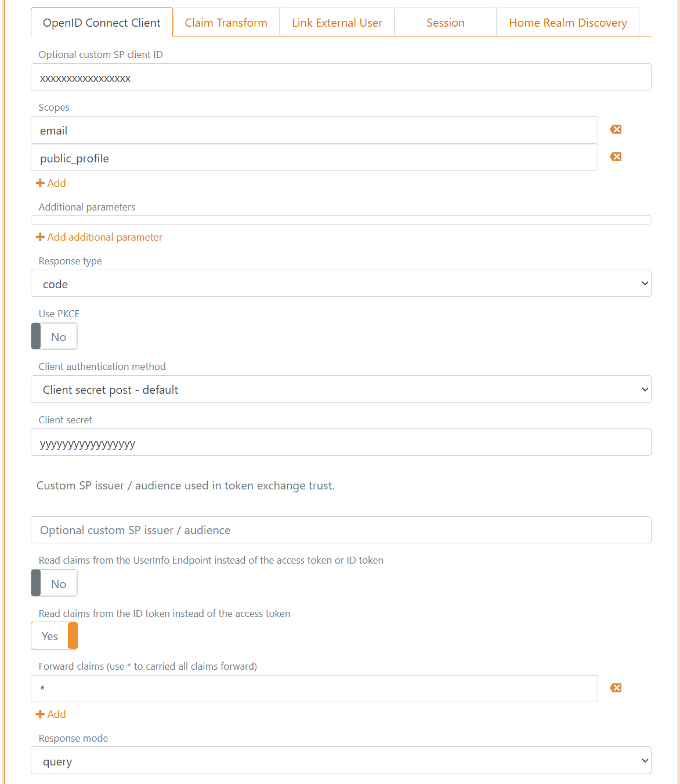Image resolution: width=680 pixels, height=784 pixels.
Task: Focus the Optional custom SP issuer / audience field
Action: click(341, 529)
